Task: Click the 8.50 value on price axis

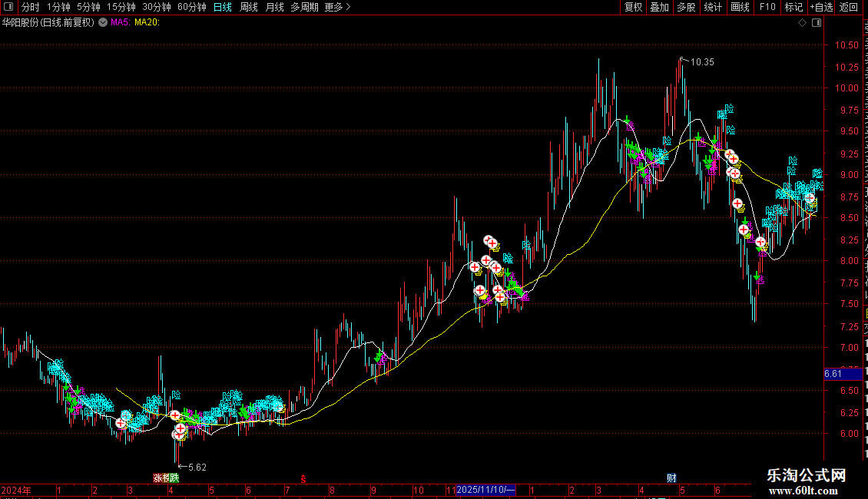Action: pyautogui.click(x=849, y=218)
